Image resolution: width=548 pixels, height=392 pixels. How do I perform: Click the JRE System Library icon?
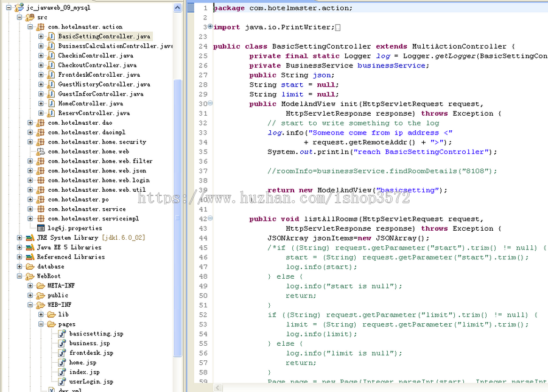(x=30, y=238)
